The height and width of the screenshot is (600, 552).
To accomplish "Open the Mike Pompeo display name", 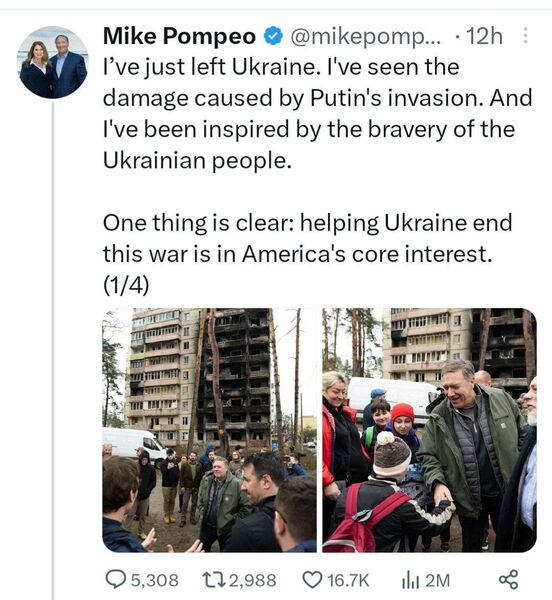I will [179, 36].
